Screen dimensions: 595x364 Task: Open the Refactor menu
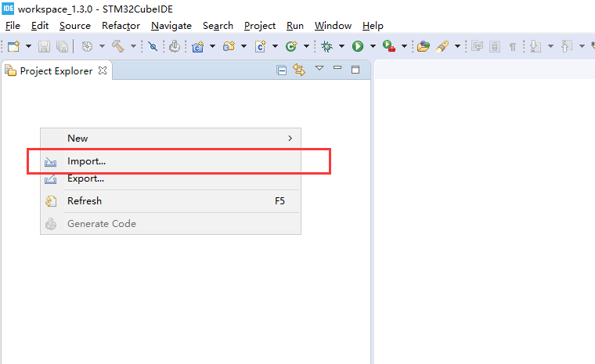pos(121,26)
